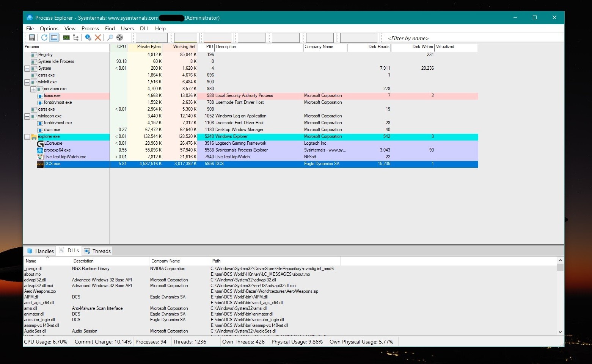Click the dwm.exe process icon
The height and width of the screenshot is (364, 592).
coord(40,130)
